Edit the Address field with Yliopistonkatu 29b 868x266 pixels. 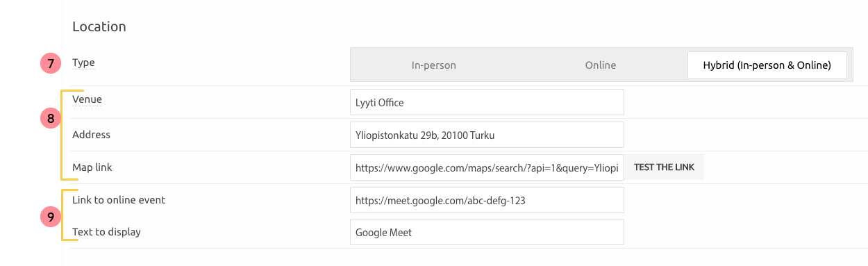pos(487,135)
